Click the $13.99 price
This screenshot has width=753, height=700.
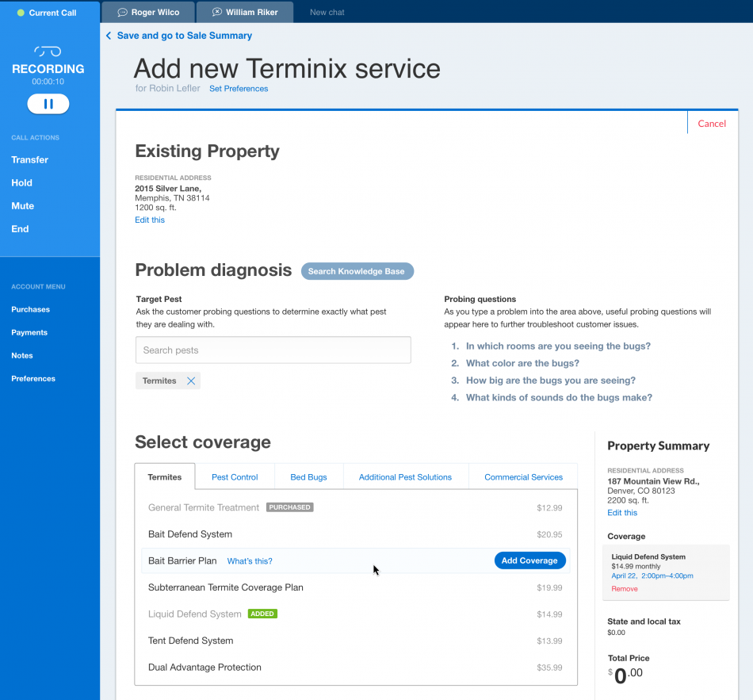pos(549,641)
